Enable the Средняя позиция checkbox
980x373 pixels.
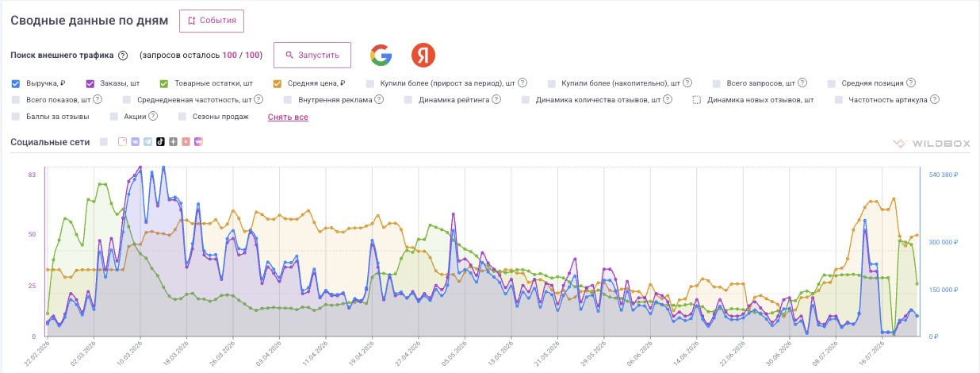(832, 83)
